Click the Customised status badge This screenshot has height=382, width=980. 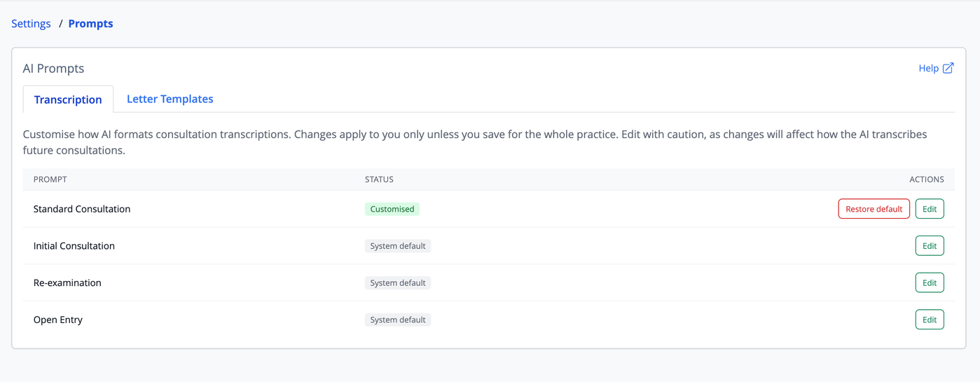point(392,209)
